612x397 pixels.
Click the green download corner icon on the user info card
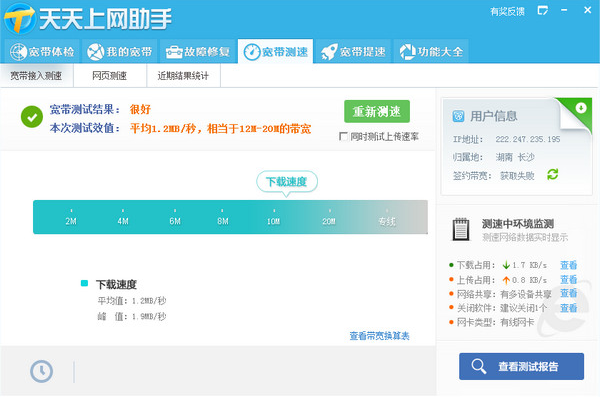581,108
